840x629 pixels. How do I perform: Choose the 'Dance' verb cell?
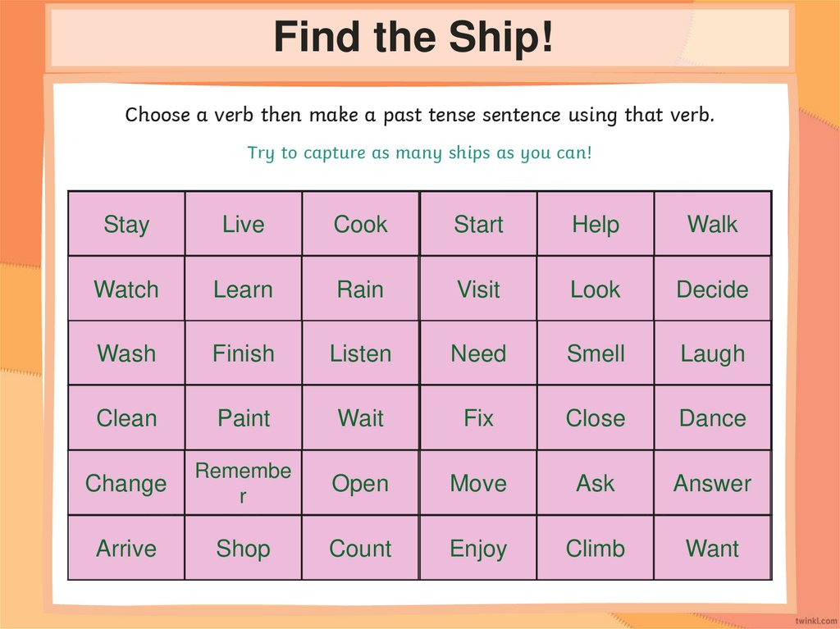(712, 418)
